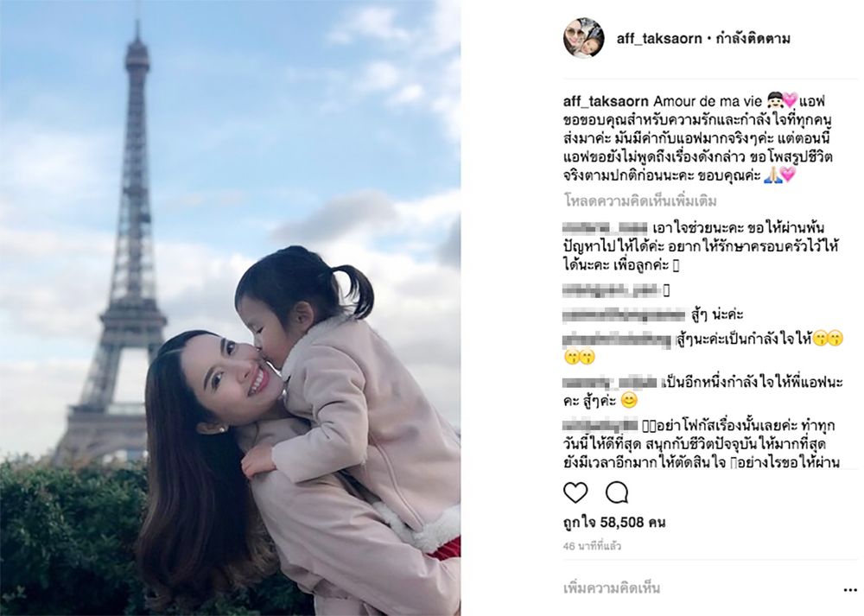Open aff_taksaorn profile picture avatar
The width and height of the screenshot is (864, 616).
583,38
